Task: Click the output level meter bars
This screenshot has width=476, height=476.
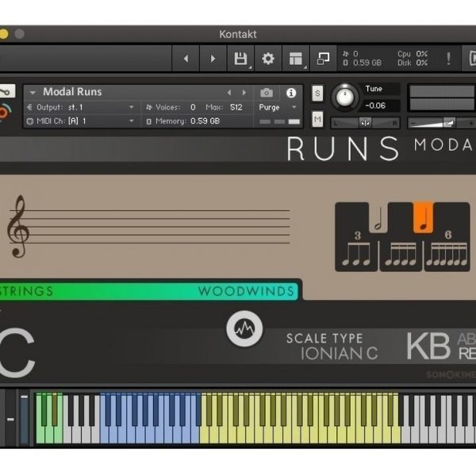Action: 442,98
